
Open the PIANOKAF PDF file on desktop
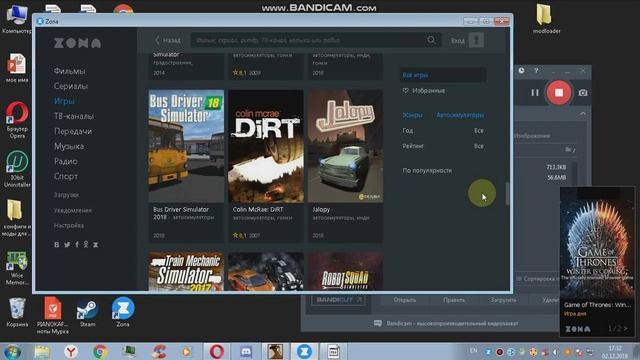click(52, 315)
